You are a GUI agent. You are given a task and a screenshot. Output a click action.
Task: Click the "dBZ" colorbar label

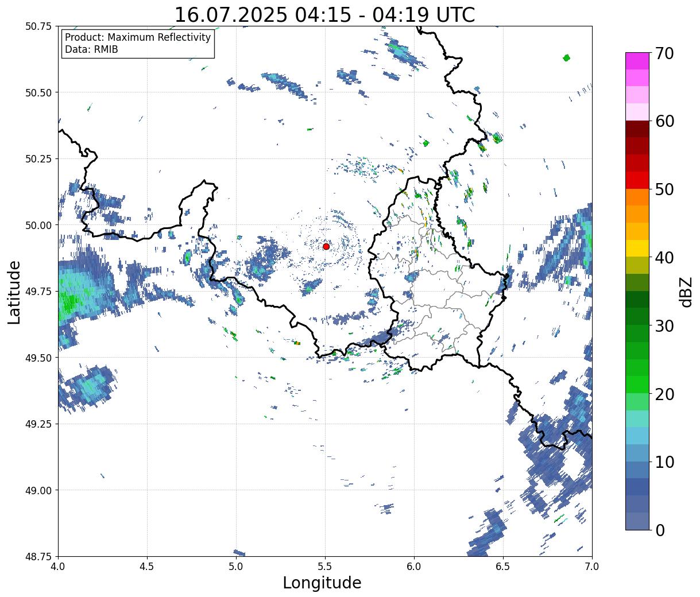pos(686,292)
